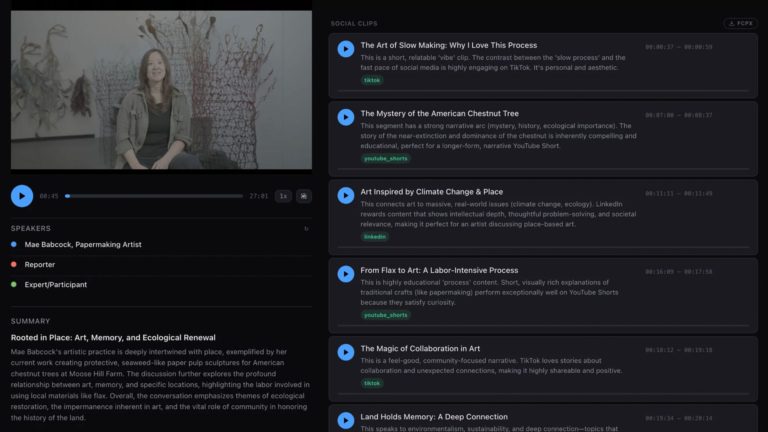This screenshot has height=432, width=768.
Task: Click the SPEAKERS section heading
Action: point(31,228)
